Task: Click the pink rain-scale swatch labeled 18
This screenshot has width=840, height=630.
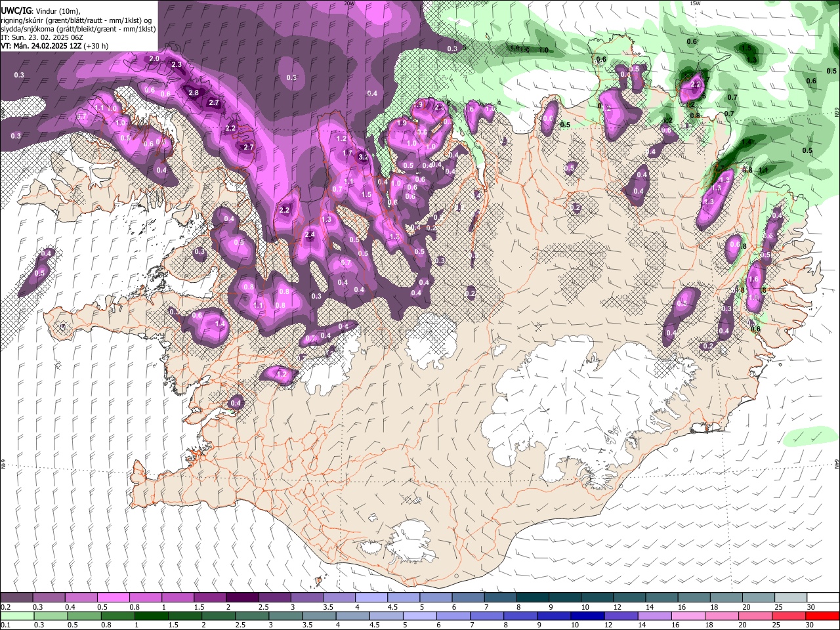Action: click(x=722, y=616)
